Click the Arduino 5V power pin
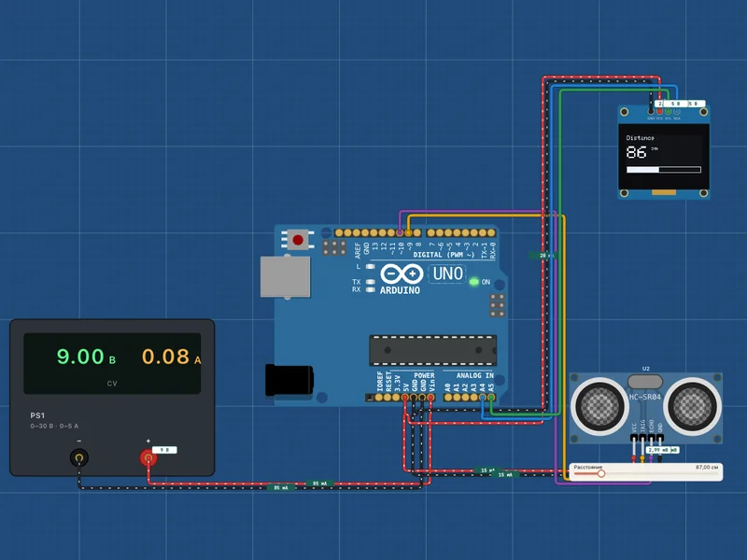This screenshot has width=747, height=560. (x=405, y=398)
